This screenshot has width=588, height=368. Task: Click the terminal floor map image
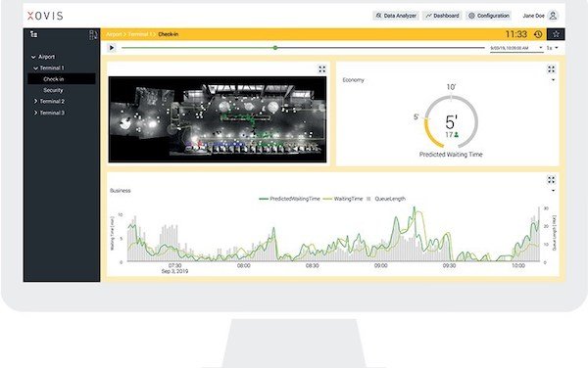tap(218, 119)
